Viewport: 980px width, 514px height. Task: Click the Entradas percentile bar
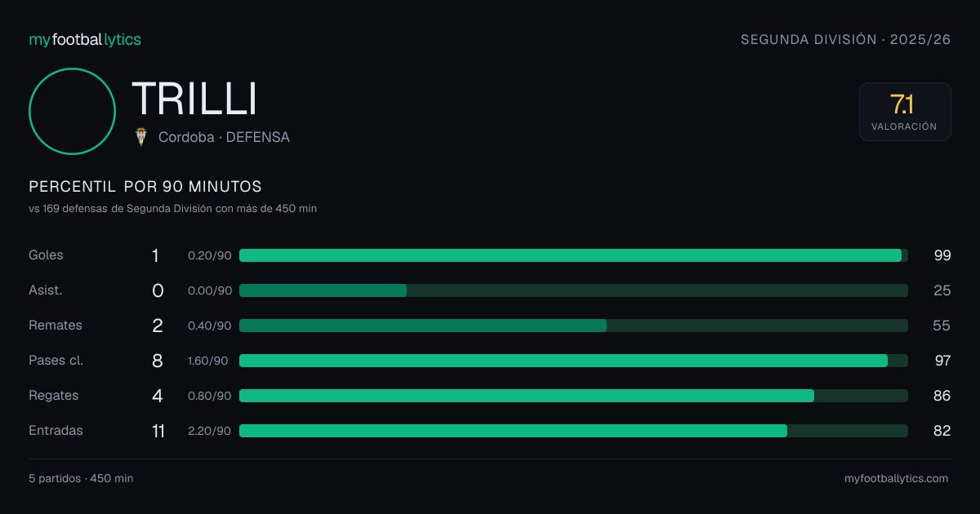(573, 431)
